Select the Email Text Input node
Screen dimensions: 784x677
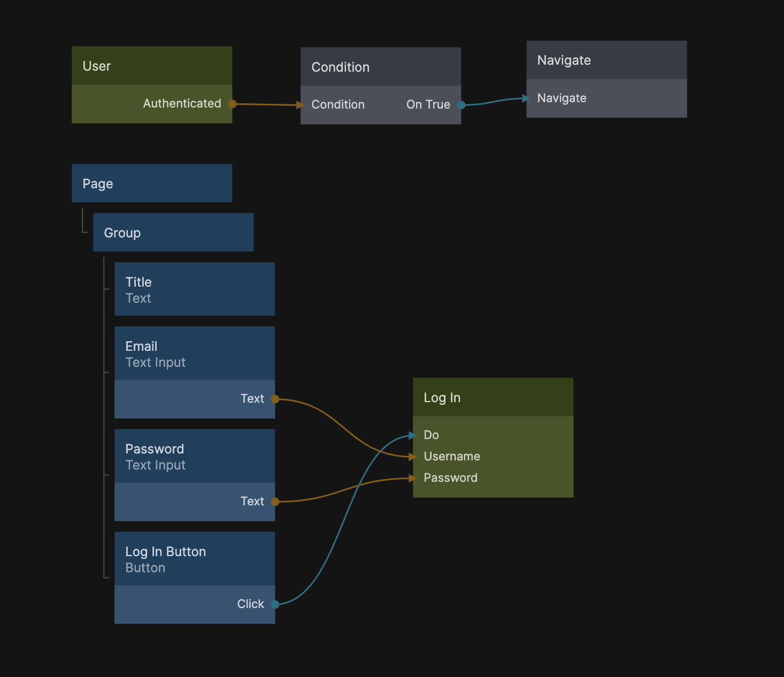(x=195, y=353)
